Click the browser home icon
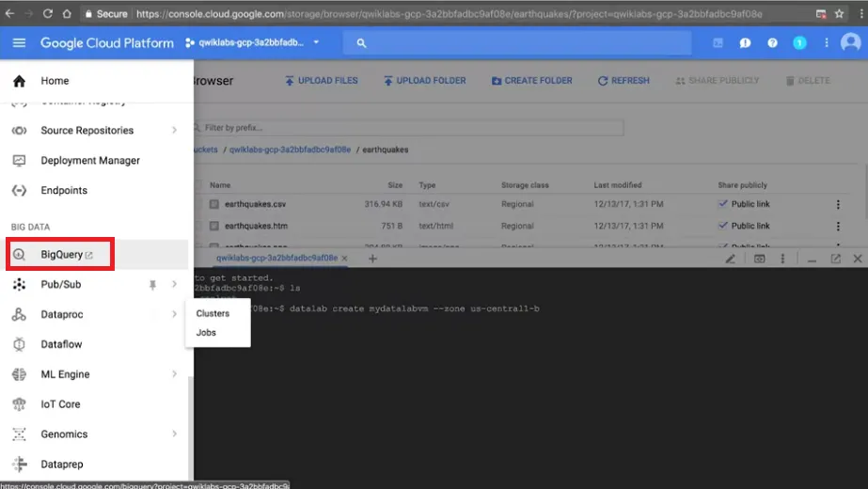868x489 pixels. (67, 14)
